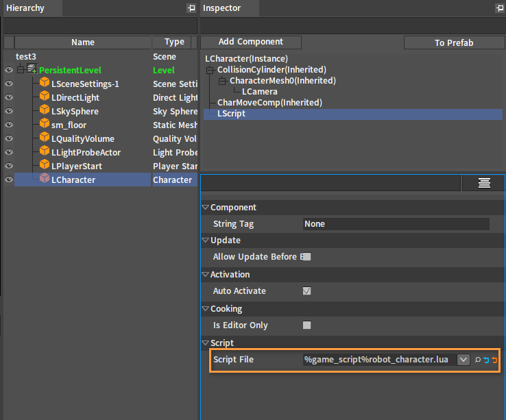Click the LPlayerStart cube icon
Screen dimensions: 506x420
[45, 165]
